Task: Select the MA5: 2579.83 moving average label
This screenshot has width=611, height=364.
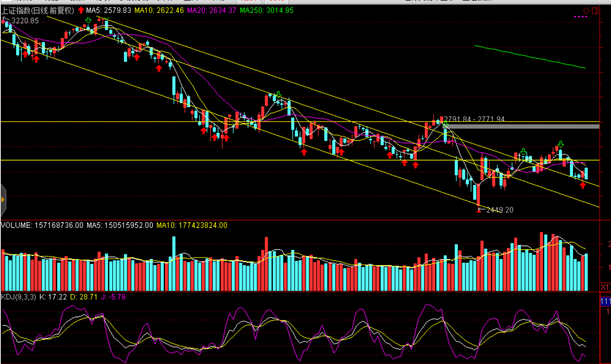Action: pos(109,10)
